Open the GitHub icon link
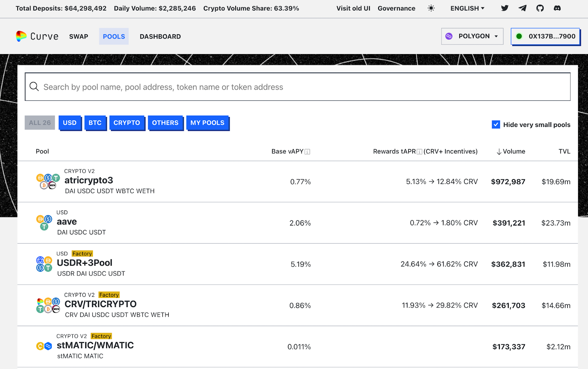This screenshot has width=588, height=369. (540, 8)
